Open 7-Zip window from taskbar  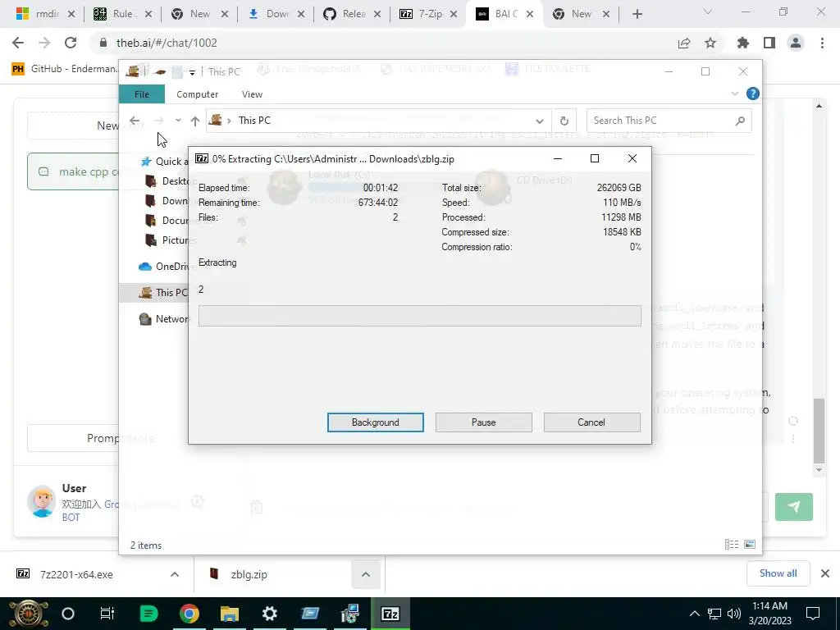pyautogui.click(x=390, y=614)
